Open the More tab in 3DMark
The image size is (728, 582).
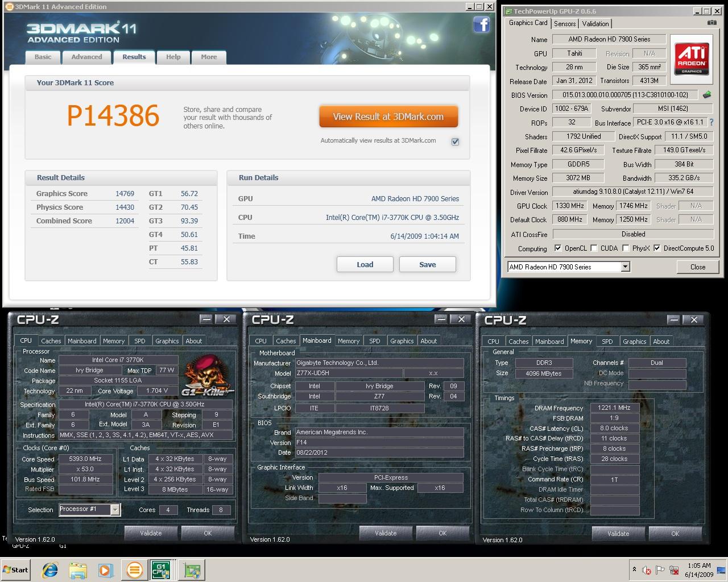(209, 57)
